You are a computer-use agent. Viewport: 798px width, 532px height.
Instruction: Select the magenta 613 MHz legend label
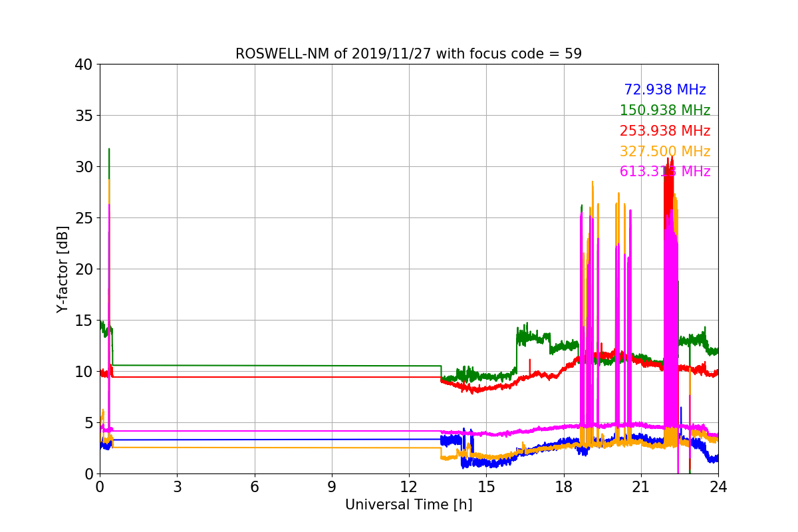[x=665, y=172]
